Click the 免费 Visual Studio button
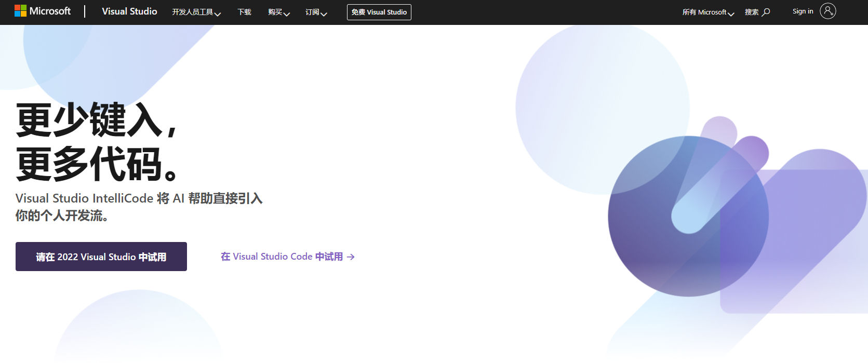Screen dimensions: 868x363 tap(379, 12)
